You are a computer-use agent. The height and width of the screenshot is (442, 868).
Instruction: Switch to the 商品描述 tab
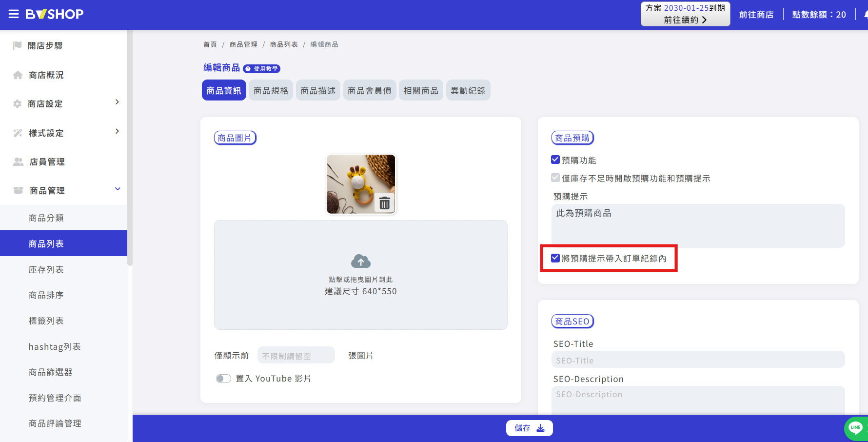tap(318, 90)
